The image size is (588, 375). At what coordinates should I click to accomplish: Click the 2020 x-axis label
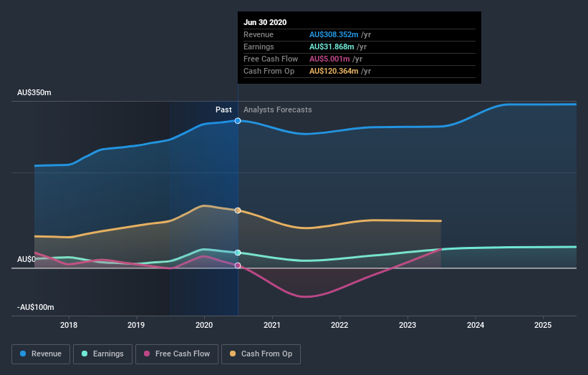204,325
